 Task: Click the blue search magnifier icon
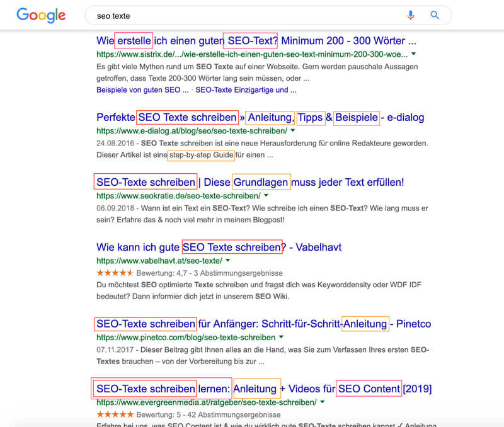pos(435,15)
